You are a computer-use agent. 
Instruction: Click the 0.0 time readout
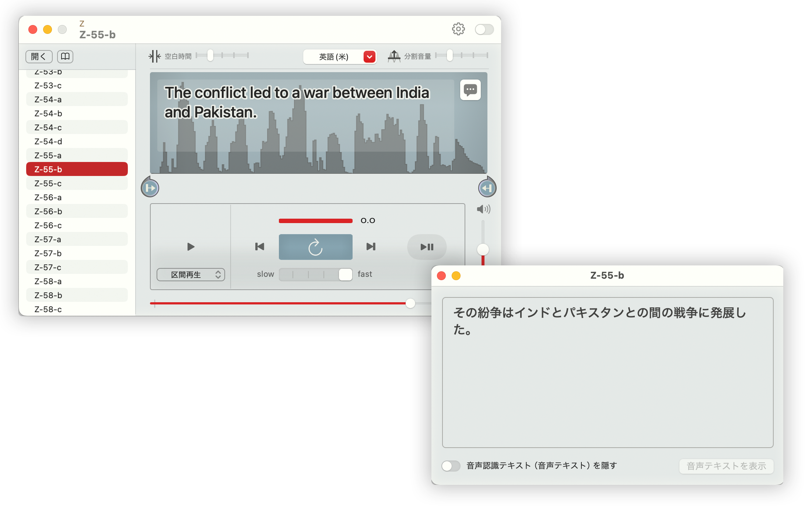point(368,221)
